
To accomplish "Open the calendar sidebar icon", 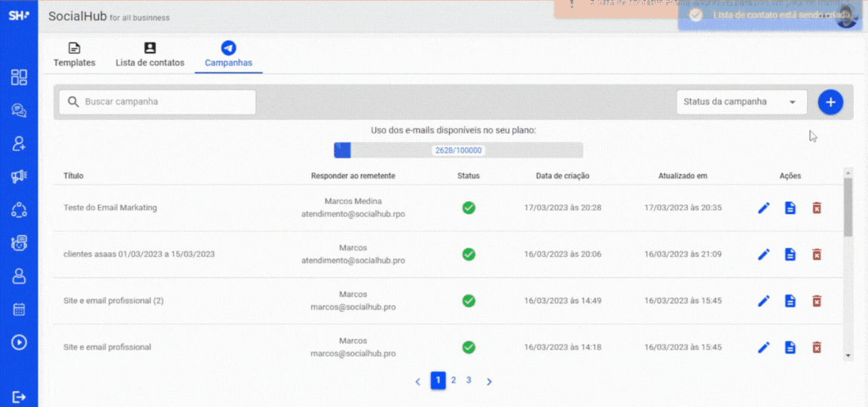I will 19,309.
